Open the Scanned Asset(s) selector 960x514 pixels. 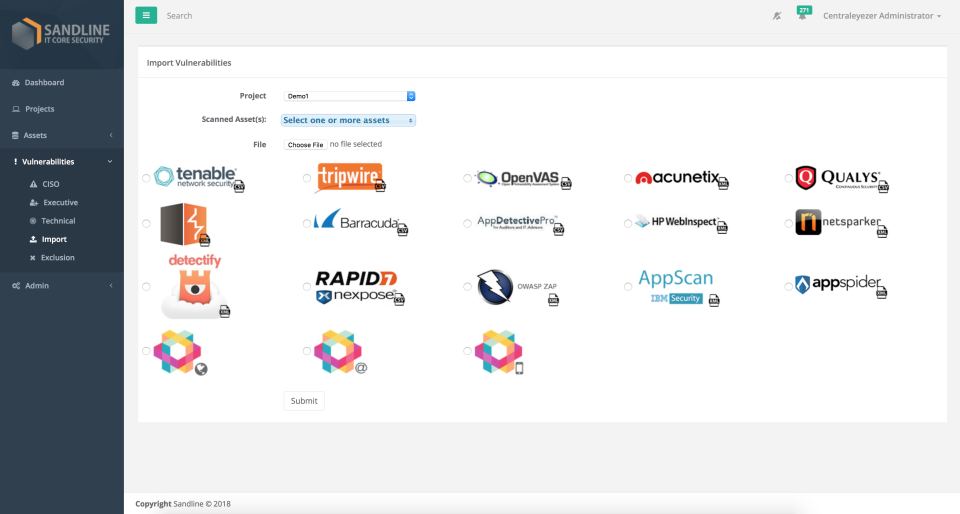pos(348,121)
